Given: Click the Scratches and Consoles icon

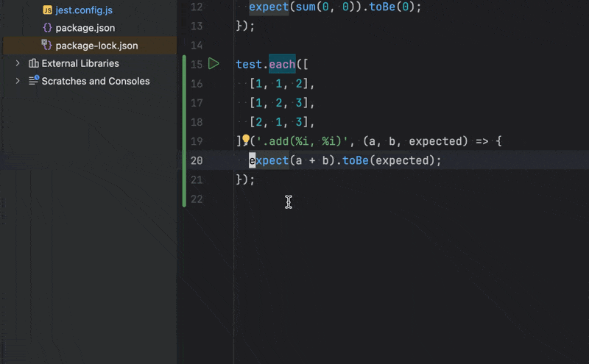Looking at the screenshot, I should [34, 80].
